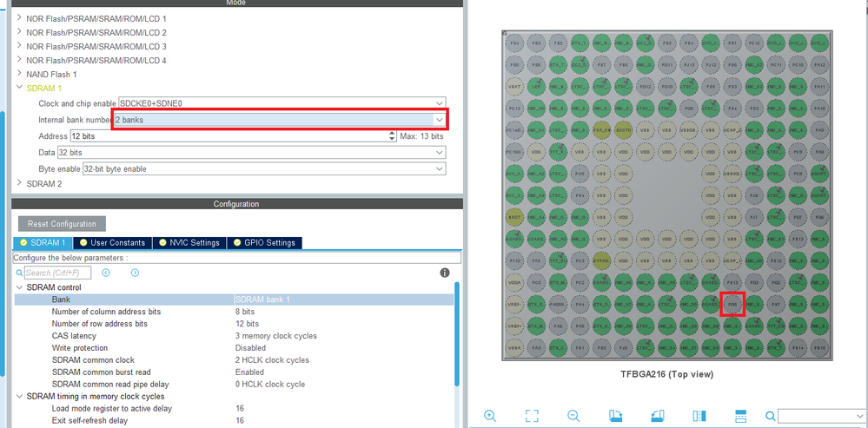Screen dimensions: 868x428
Task: Select the PC12 pin
Action: pos(754,43)
